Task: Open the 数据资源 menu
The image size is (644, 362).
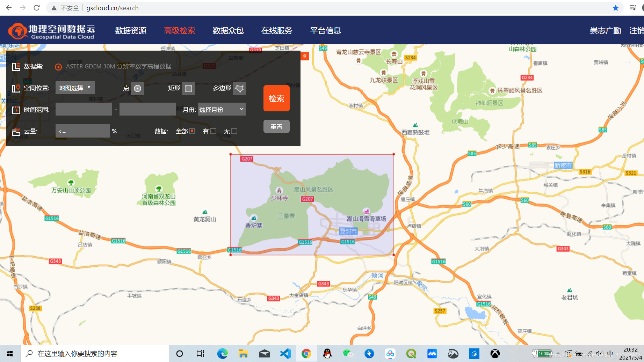Action: click(131, 31)
